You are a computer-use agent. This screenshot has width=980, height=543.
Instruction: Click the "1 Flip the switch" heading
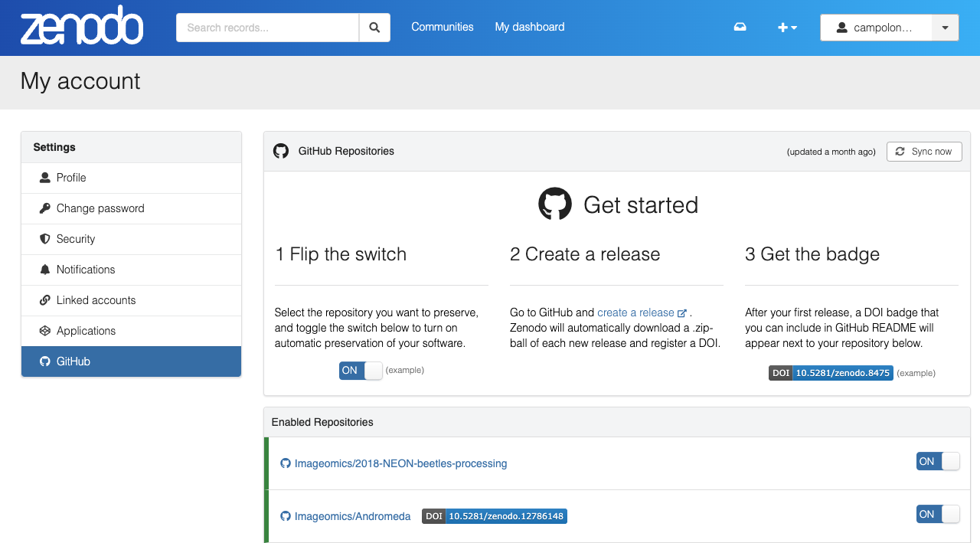(341, 254)
